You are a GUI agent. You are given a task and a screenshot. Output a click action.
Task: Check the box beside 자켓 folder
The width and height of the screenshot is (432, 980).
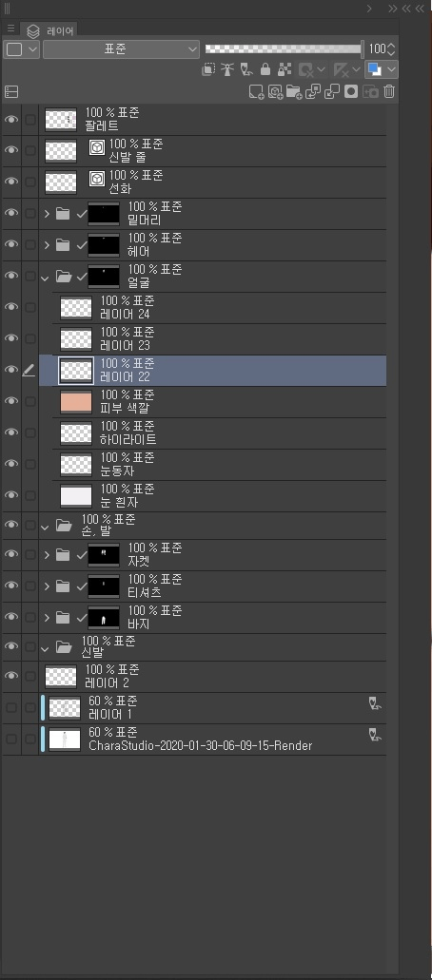(x=30, y=554)
